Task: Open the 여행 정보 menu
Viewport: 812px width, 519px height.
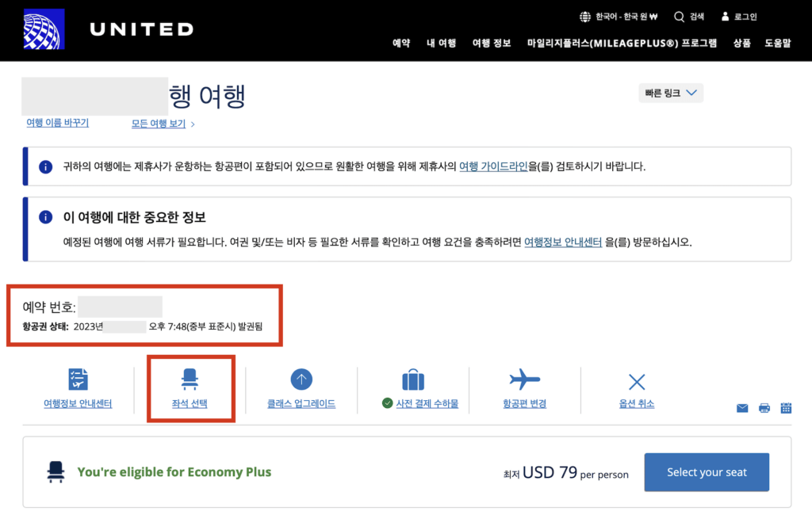Action: point(492,43)
